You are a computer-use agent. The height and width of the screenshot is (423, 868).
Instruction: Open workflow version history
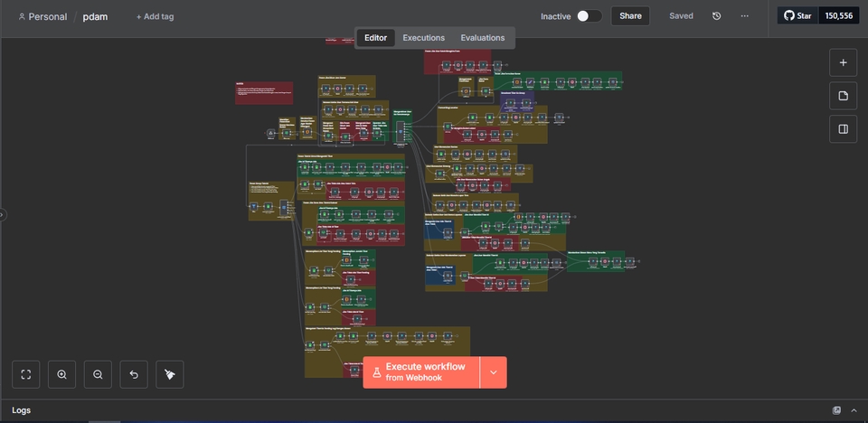pyautogui.click(x=716, y=16)
